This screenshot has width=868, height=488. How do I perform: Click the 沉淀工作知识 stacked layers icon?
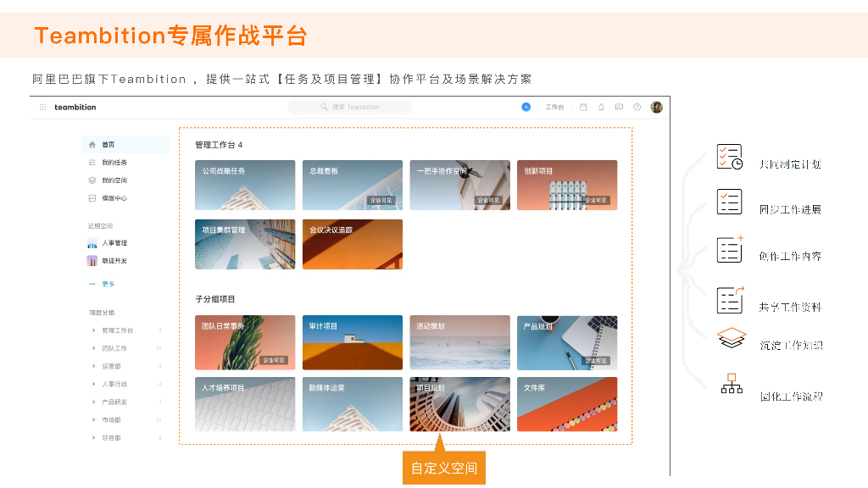pos(732,338)
